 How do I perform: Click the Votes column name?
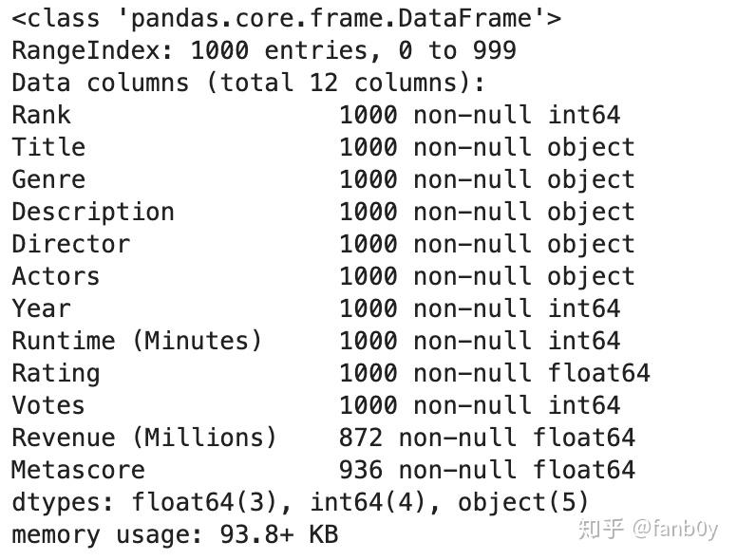pyautogui.click(x=48, y=405)
